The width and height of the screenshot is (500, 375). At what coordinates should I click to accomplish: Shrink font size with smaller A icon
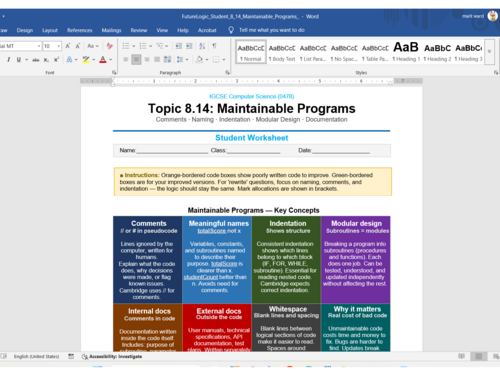coord(78,46)
